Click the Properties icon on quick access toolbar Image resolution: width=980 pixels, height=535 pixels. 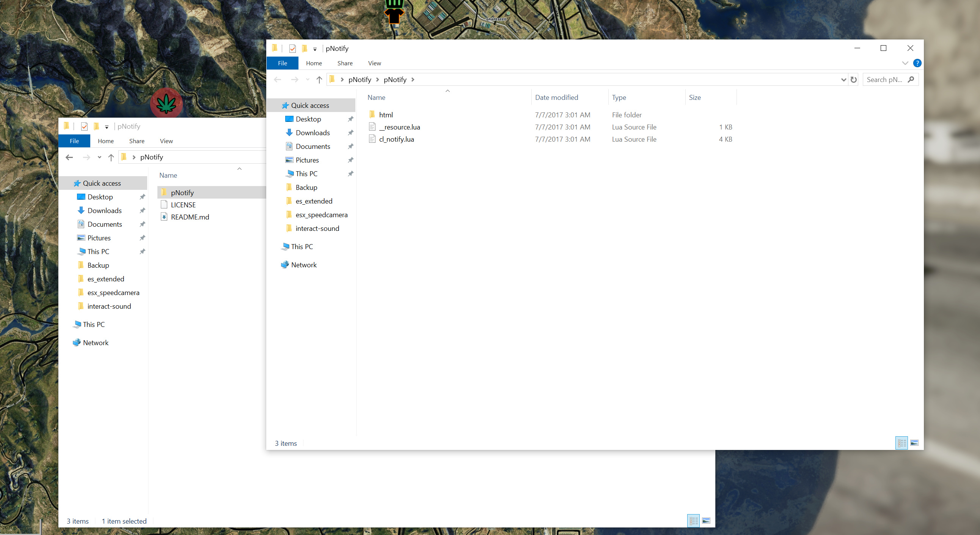pyautogui.click(x=292, y=49)
